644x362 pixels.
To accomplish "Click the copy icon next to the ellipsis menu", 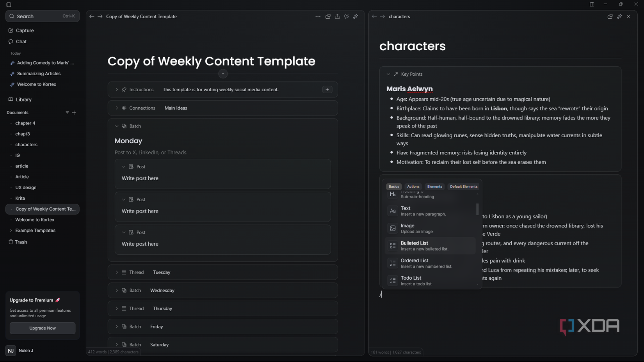I will coord(328,16).
